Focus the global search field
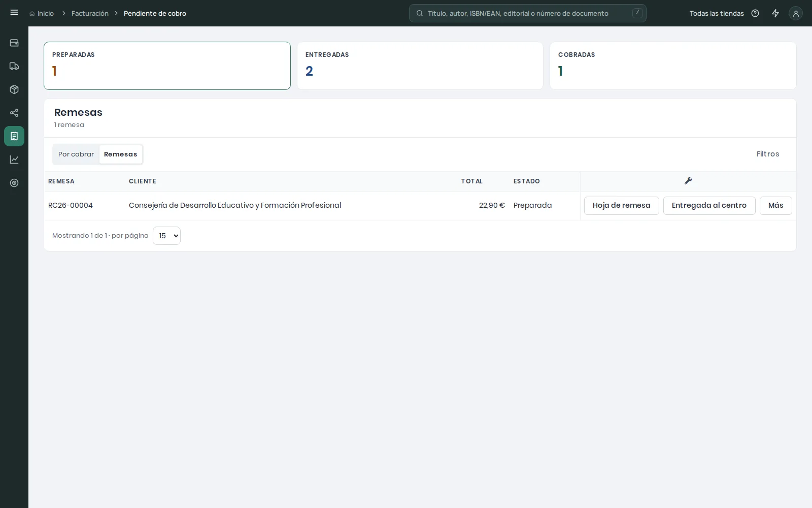Viewport: 812px width, 508px height. 528,13
